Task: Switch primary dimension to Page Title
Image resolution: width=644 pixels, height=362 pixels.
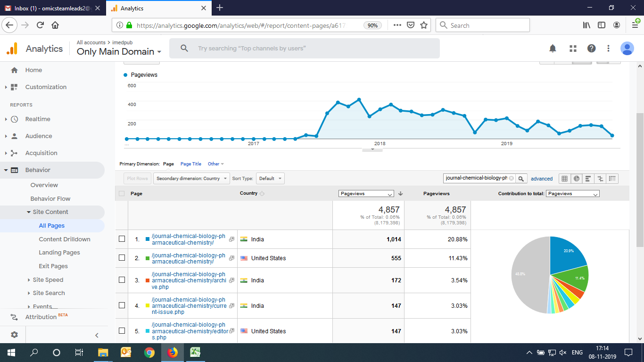Action: click(191, 164)
